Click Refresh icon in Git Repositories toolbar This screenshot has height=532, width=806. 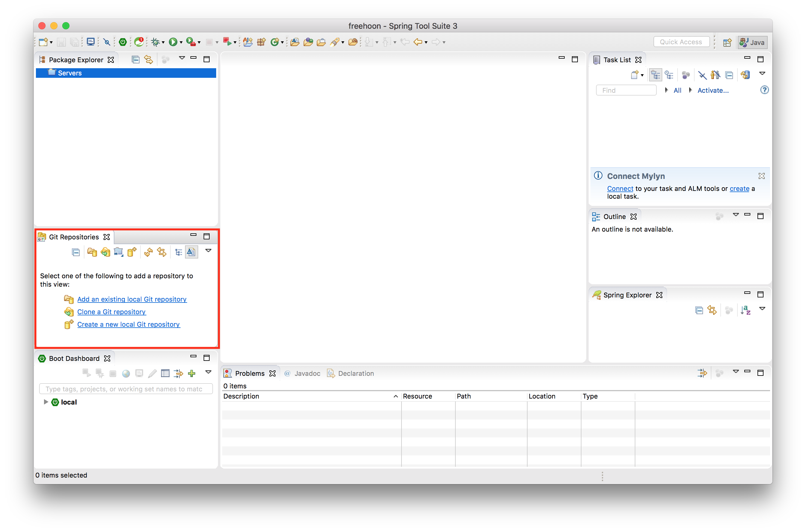tap(149, 252)
